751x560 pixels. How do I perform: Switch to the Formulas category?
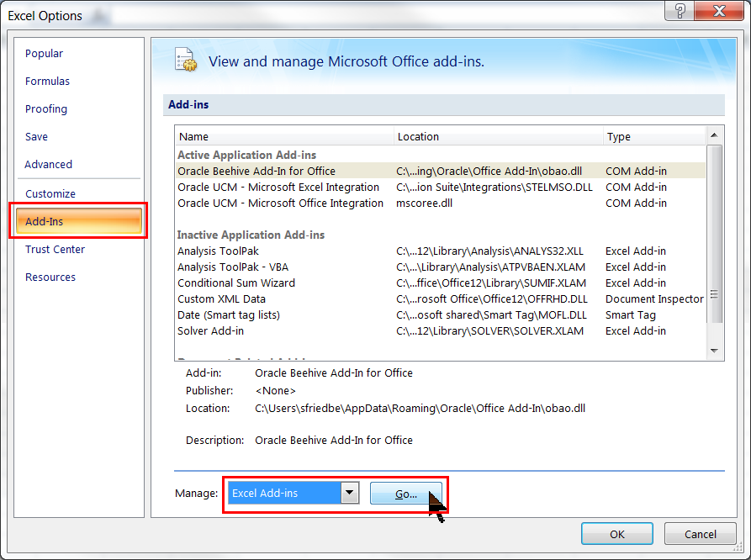pos(47,82)
